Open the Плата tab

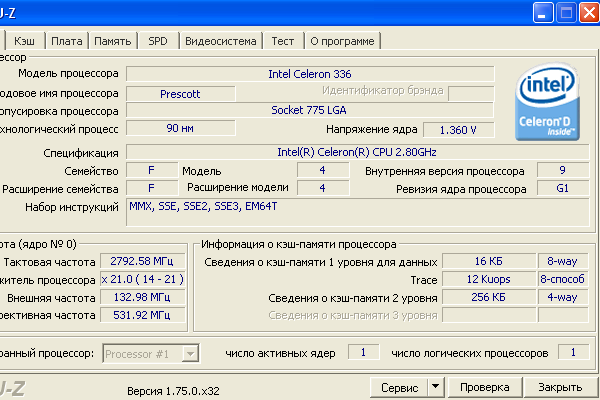[66, 41]
